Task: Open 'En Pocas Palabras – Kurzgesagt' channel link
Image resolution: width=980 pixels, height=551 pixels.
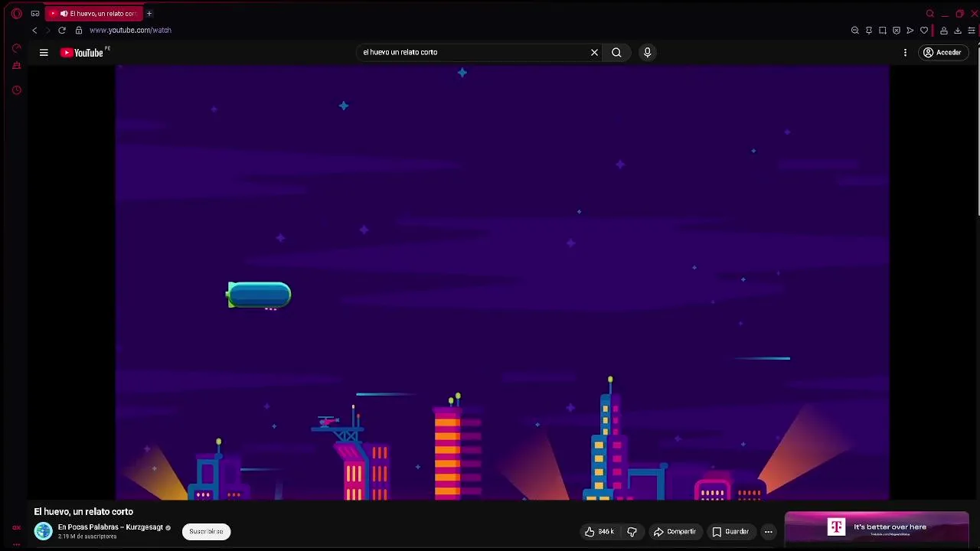Action: point(110,527)
